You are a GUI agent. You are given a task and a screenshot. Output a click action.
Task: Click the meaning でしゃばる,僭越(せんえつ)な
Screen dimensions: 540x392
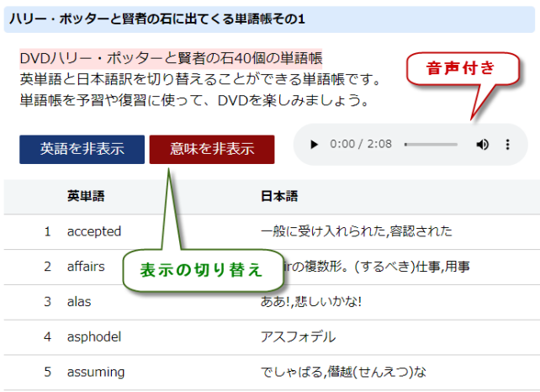(x=343, y=372)
